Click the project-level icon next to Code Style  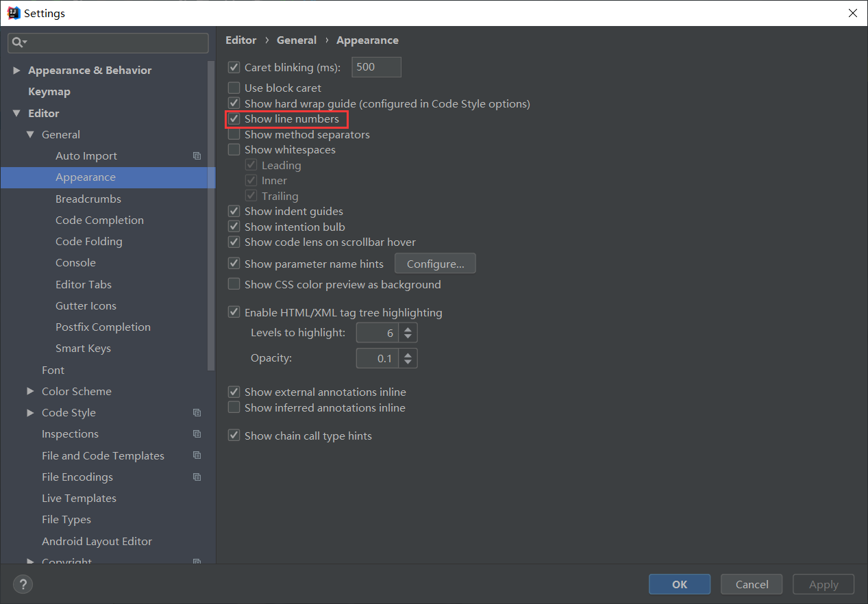click(197, 413)
